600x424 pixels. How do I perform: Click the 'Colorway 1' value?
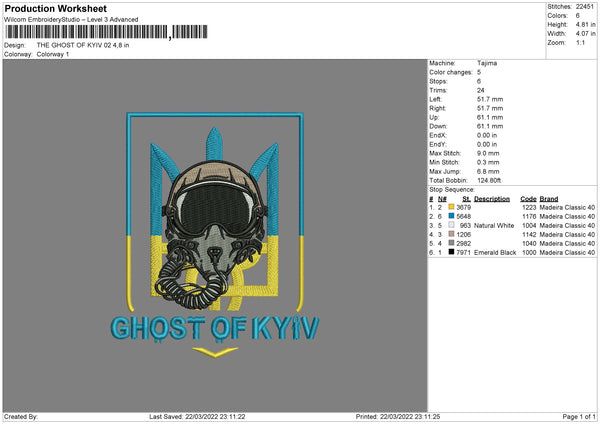(53, 54)
